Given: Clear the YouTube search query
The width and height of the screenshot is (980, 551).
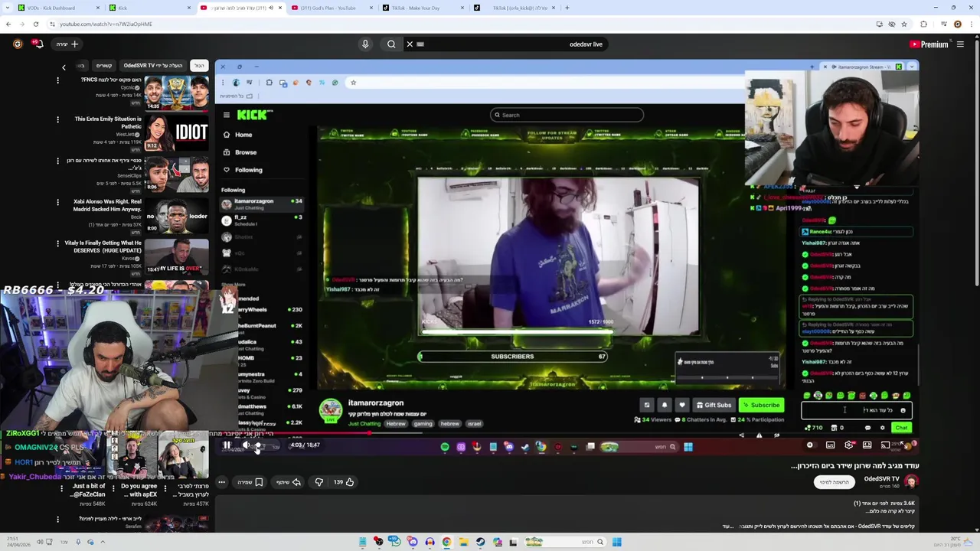Looking at the screenshot, I should pos(410,44).
